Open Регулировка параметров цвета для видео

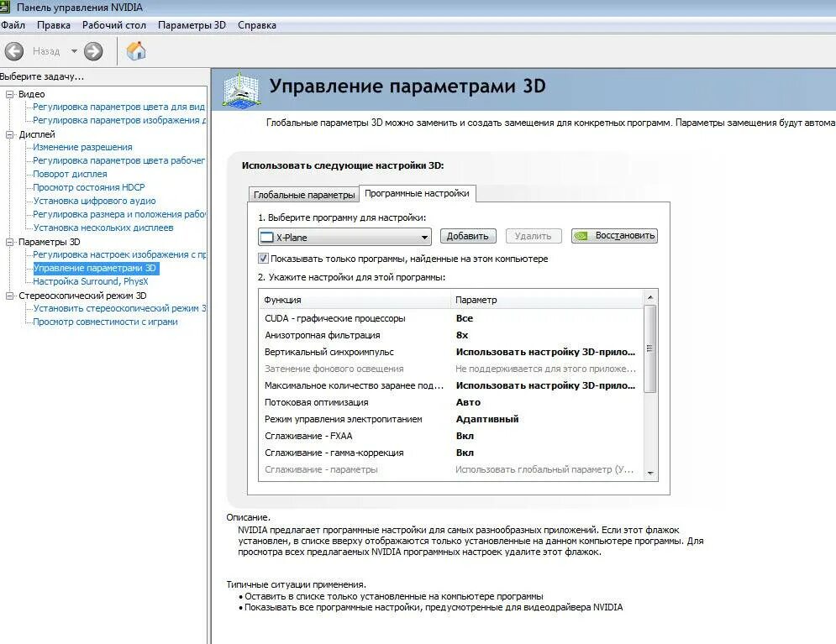pyautogui.click(x=118, y=107)
